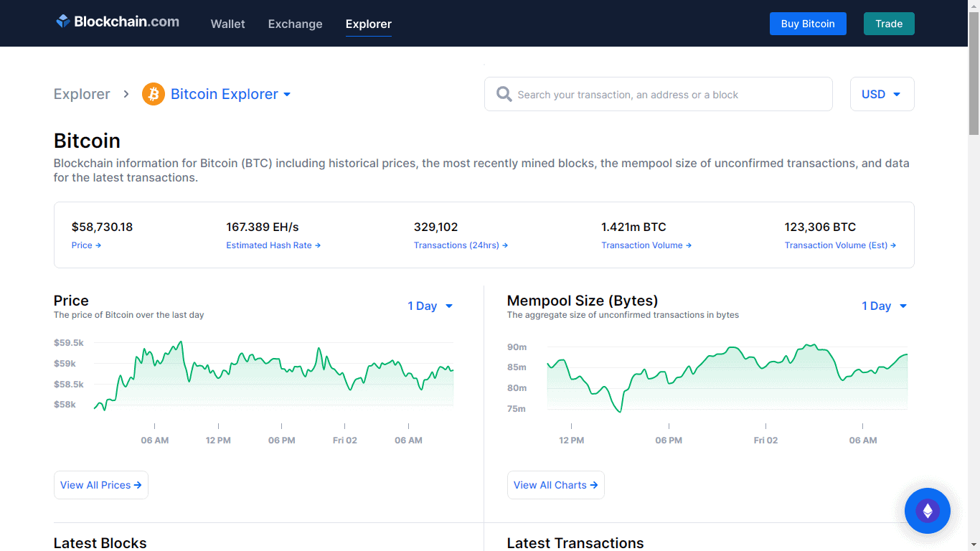Switch to the Exchange section
The width and height of the screenshot is (980, 551).
(x=295, y=24)
